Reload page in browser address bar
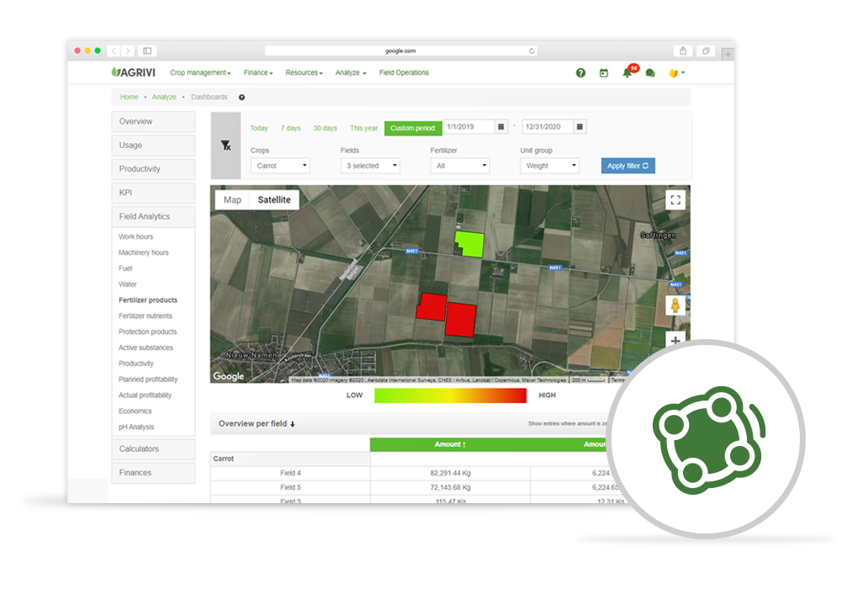This screenshot has height=589, width=868. tap(532, 51)
